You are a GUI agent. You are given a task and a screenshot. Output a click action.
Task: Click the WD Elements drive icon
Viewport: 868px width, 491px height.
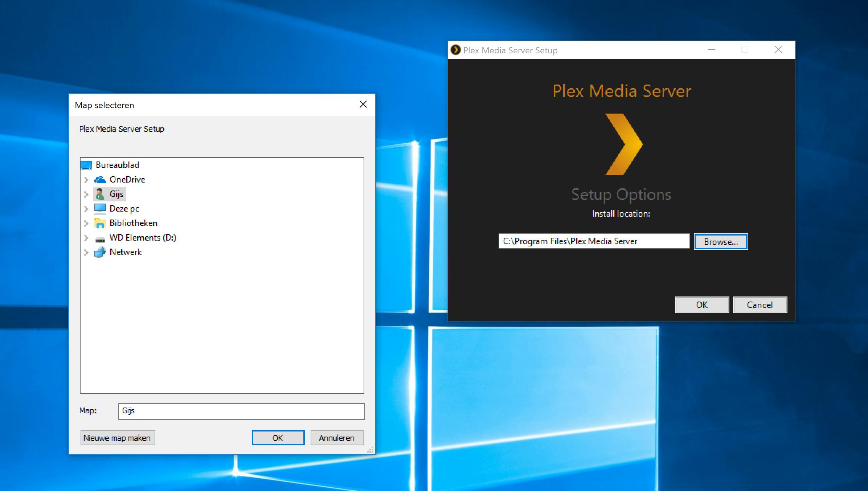coord(100,238)
